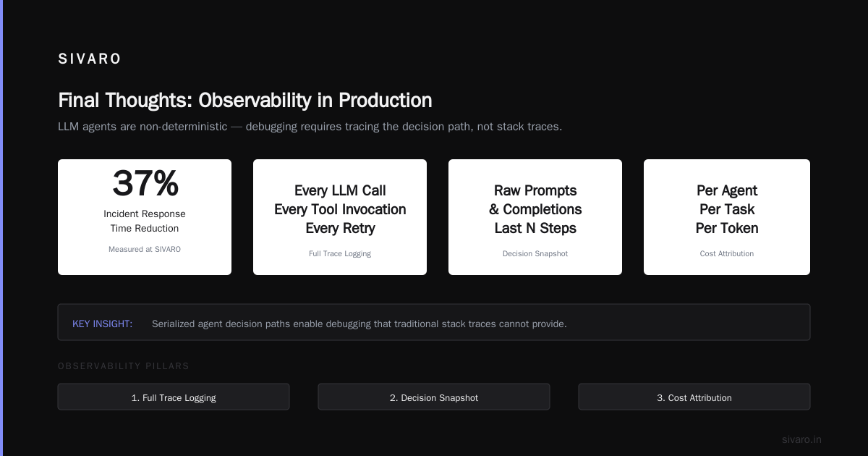Click the OBSERVABILITY PILLARS heading
This screenshot has width=868, height=456.
pyautogui.click(x=124, y=366)
